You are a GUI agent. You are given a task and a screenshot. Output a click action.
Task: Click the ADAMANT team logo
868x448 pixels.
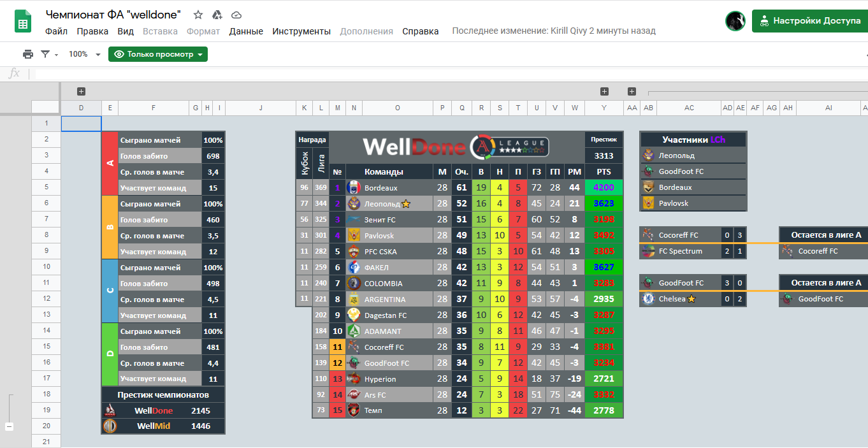click(353, 331)
